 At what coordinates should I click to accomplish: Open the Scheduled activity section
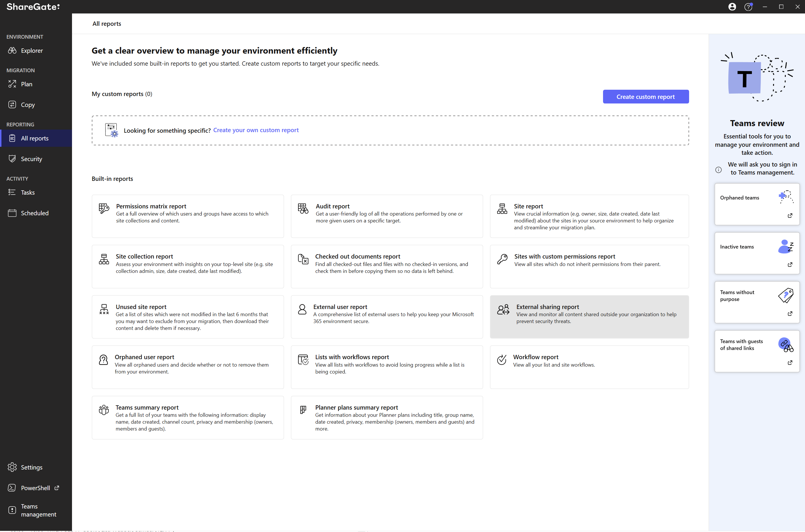click(x=35, y=213)
